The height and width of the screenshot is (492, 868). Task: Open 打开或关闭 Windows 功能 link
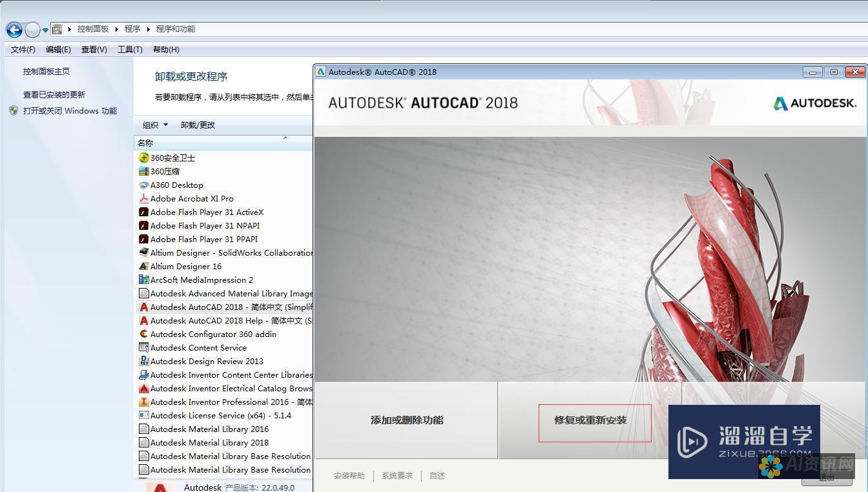tap(70, 110)
